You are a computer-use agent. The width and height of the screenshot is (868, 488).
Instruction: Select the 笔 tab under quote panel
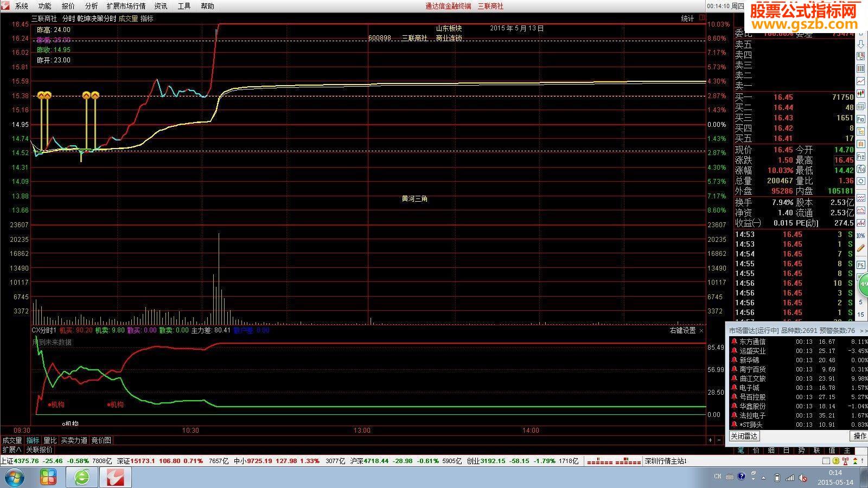pos(741,451)
